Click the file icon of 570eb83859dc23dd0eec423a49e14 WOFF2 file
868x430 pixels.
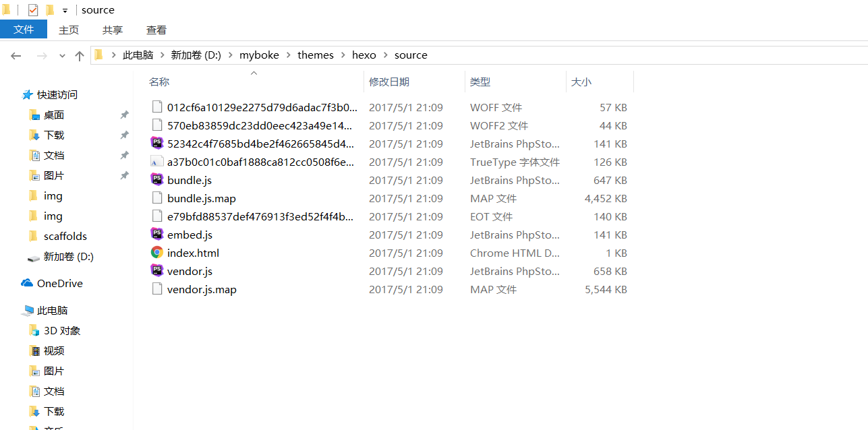[157, 125]
